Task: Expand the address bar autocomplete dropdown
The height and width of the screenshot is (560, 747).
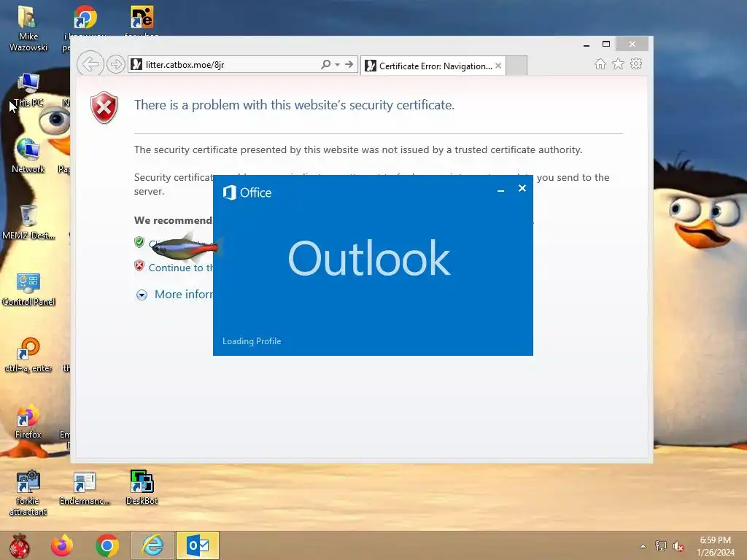Action: point(337,64)
